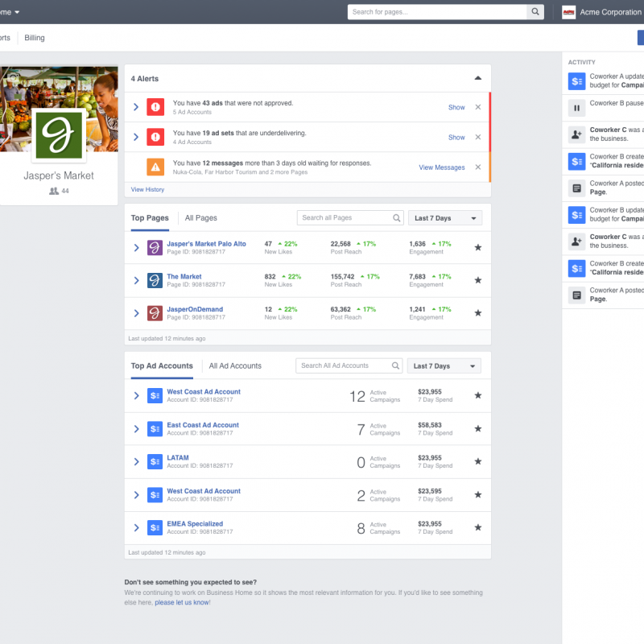
Task: Open the Billing menu item
Action: click(x=35, y=38)
